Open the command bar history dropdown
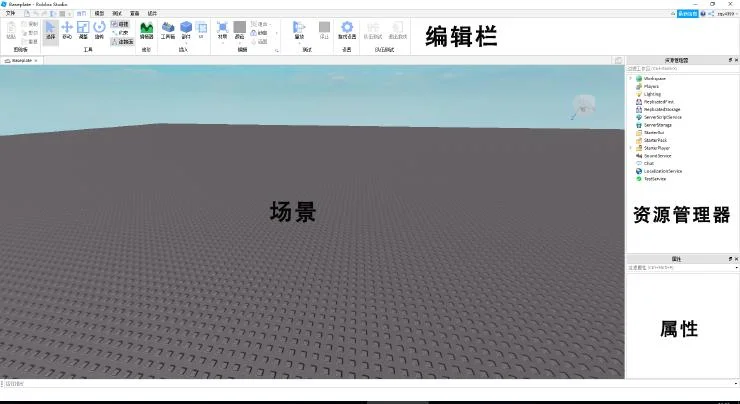This screenshot has height=404, width=740. (x=736, y=384)
